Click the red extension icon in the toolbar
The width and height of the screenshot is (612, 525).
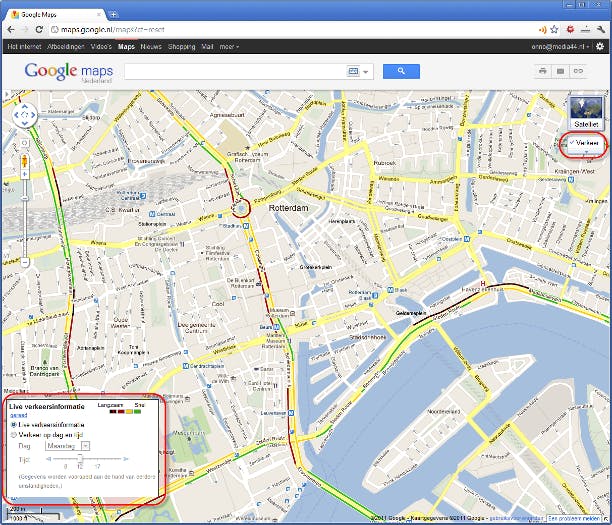pyautogui.click(x=570, y=29)
